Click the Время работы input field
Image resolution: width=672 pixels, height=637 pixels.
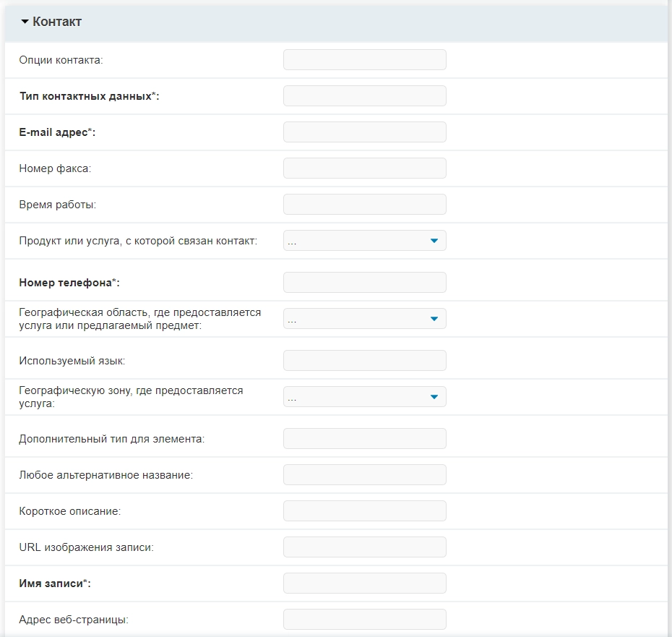[365, 204]
